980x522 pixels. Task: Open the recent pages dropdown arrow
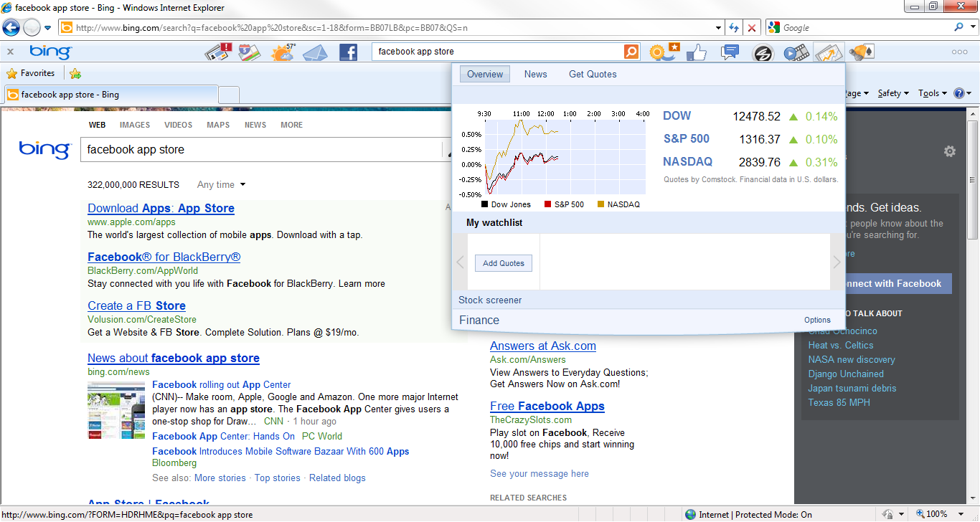(47, 28)
